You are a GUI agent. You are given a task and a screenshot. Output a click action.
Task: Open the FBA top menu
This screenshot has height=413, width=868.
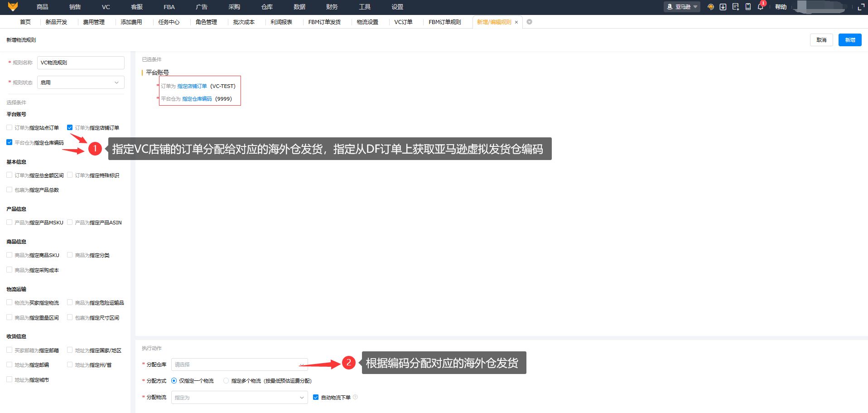[x=169, y=7]
